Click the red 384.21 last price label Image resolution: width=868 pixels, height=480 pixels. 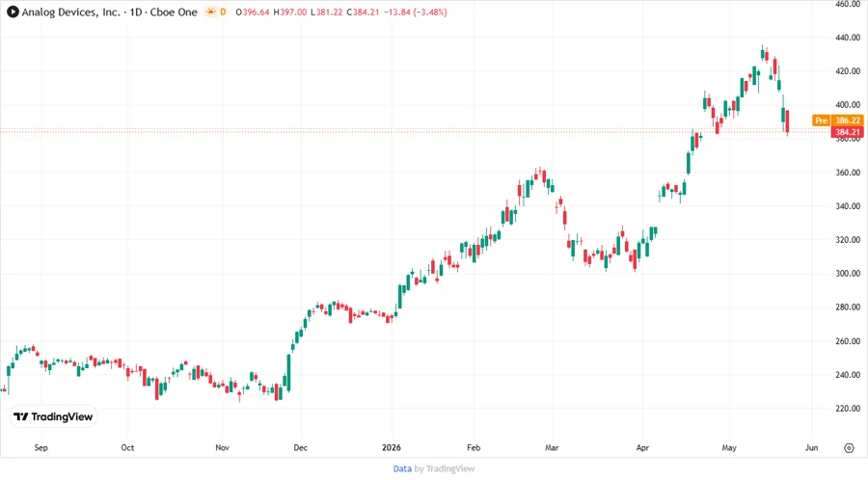coord(848,132)
